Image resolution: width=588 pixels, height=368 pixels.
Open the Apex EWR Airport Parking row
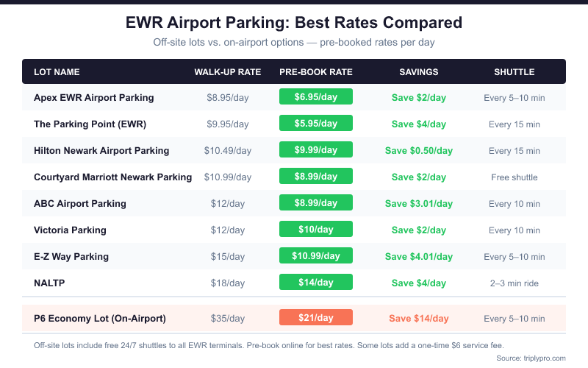click(x=93, y=97)
